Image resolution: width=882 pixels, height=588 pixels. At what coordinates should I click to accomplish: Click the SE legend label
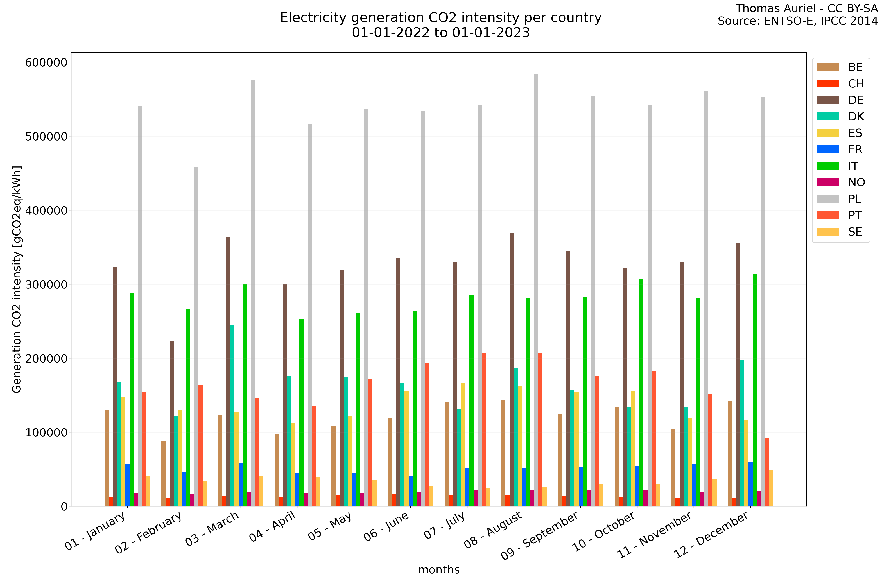[x=855, y=232]
